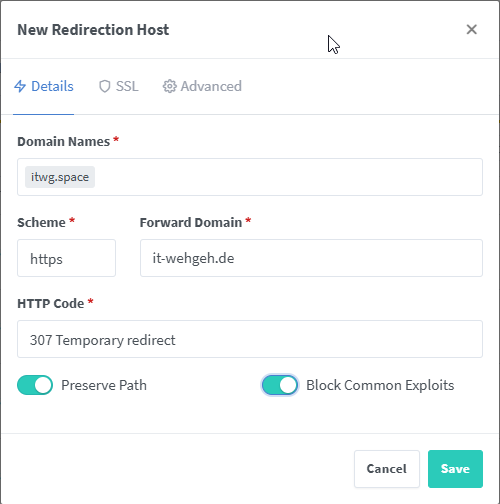Screen dimensions: 500x504
Task: Open the Scheme dropdown showing https
Action: [x=66, y=258]
